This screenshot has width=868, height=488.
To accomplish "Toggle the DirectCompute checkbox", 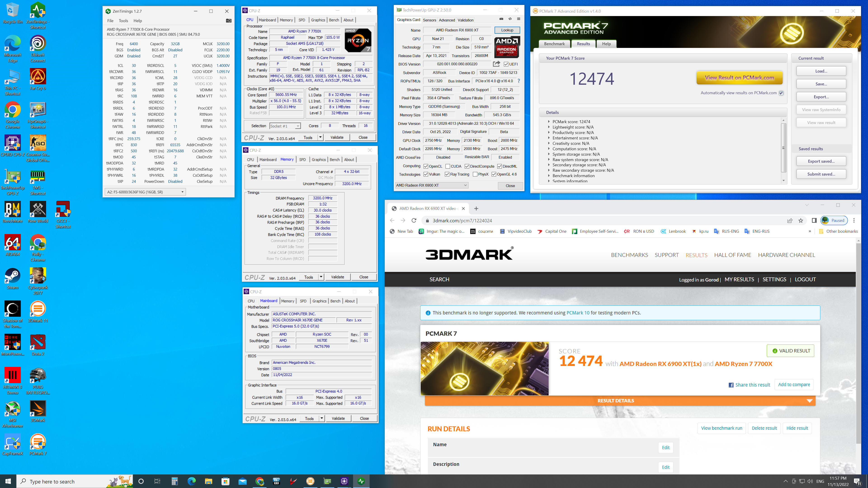I will click(x=467, y=166).
